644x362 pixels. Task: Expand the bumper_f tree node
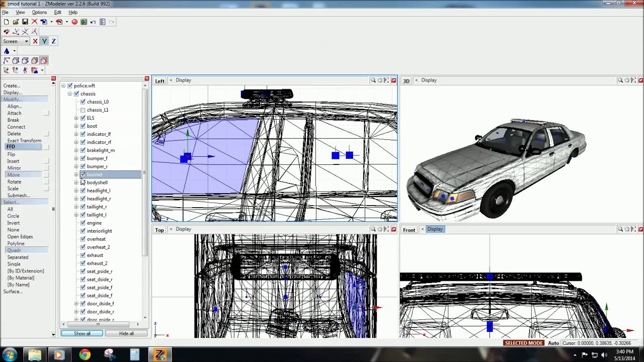[x=76, y=158]
